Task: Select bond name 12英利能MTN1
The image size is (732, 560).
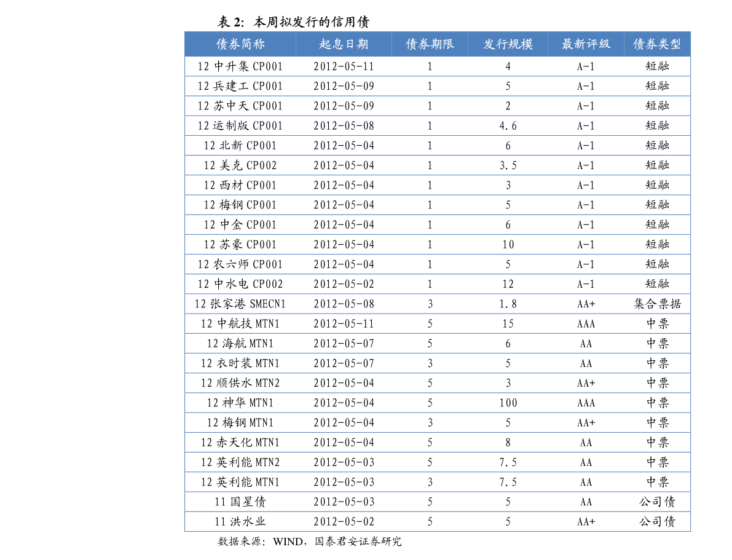Action: coord(240,482)
